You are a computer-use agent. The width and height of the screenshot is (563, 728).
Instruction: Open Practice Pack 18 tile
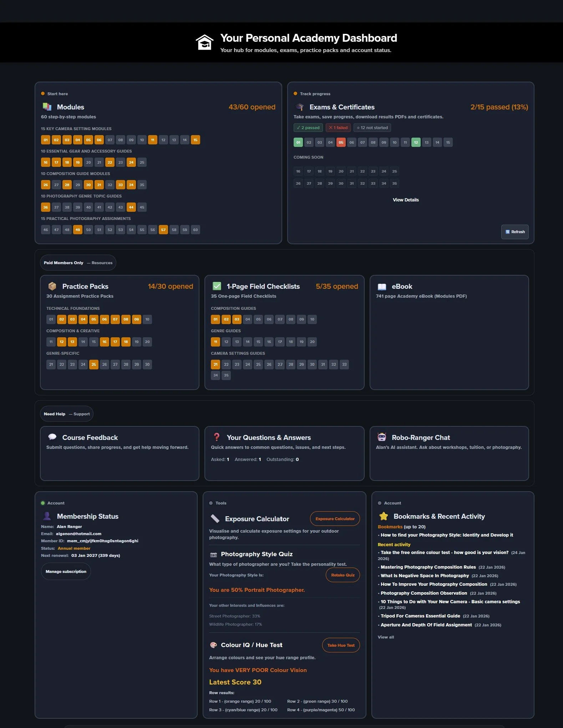coord(126,342)
